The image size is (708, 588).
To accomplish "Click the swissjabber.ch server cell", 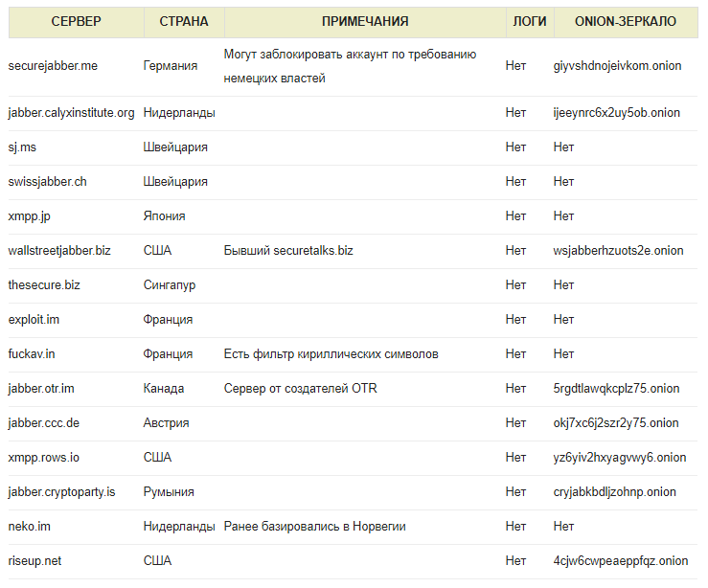I will pyautogui.click(x=47, y=181).
